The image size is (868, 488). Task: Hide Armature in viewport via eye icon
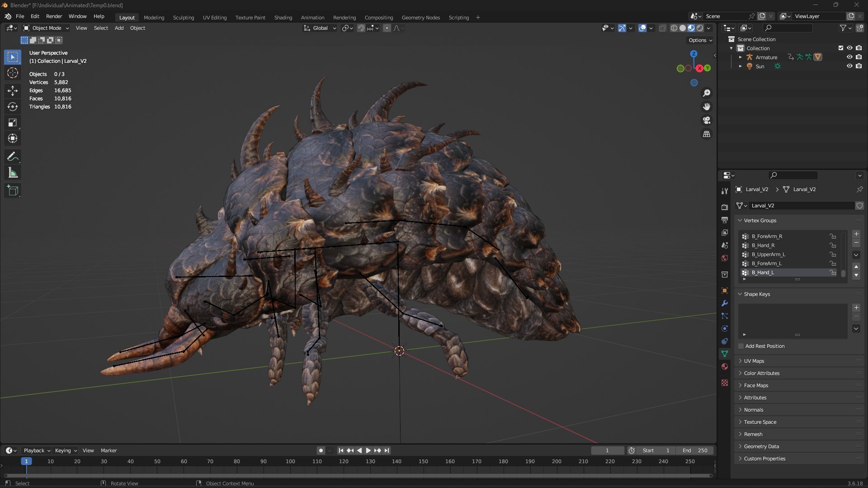point(849,57)
